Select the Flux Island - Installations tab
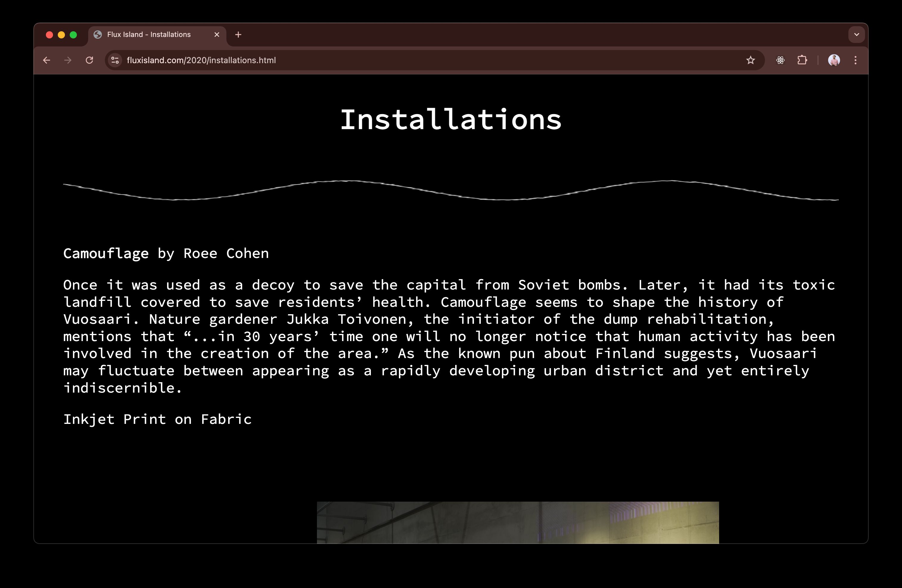Image resolution: width=902 pixels, height=588 pixels. tap(157, 35)
